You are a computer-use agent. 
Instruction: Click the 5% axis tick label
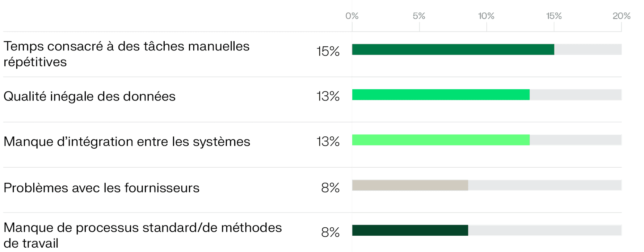(419, 16)
